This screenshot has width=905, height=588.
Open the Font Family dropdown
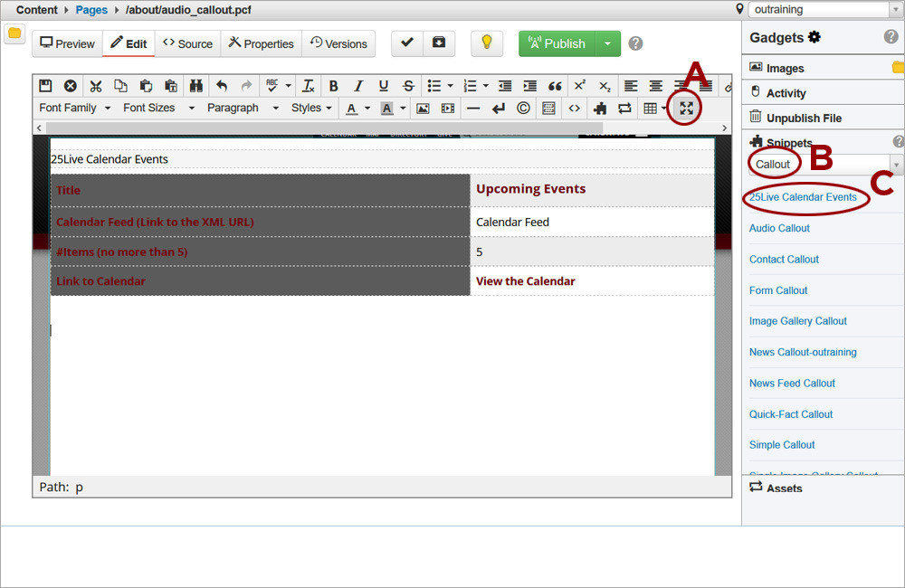click(x=74, y=108)
